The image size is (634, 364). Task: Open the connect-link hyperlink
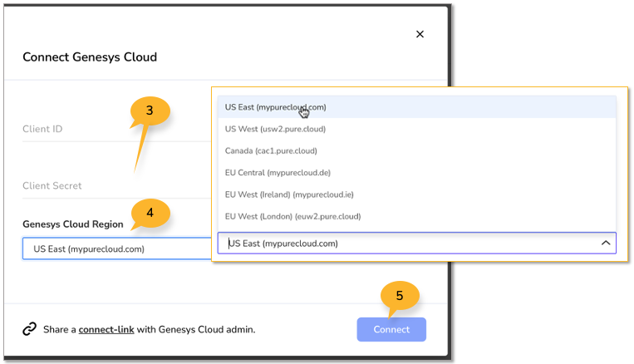click(x=106, y=330)
